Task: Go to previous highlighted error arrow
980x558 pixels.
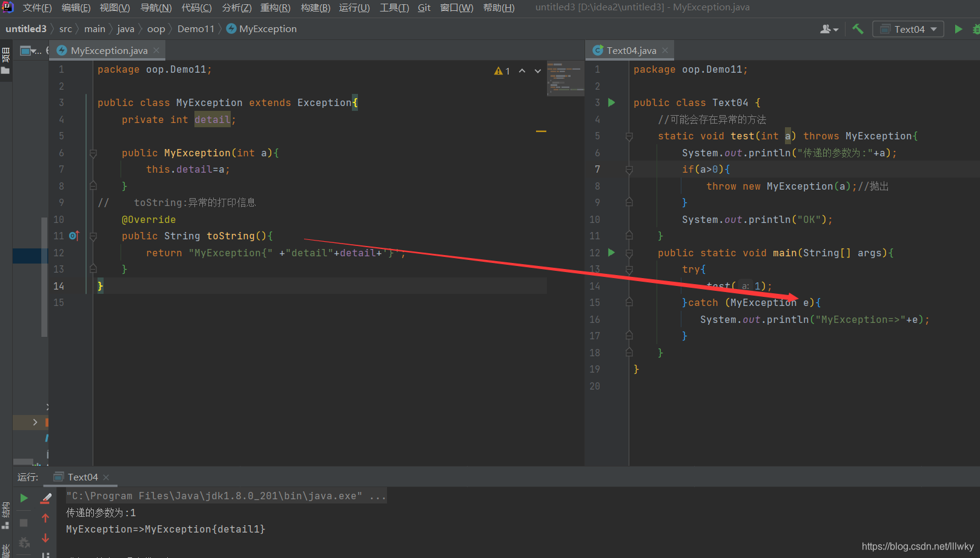Action: click(522, 71)
